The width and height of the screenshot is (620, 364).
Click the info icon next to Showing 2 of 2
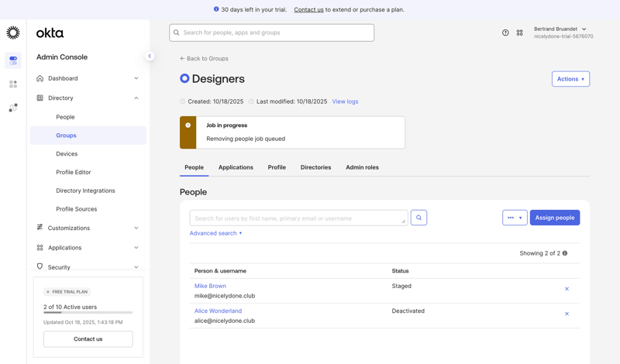point(565,253)
